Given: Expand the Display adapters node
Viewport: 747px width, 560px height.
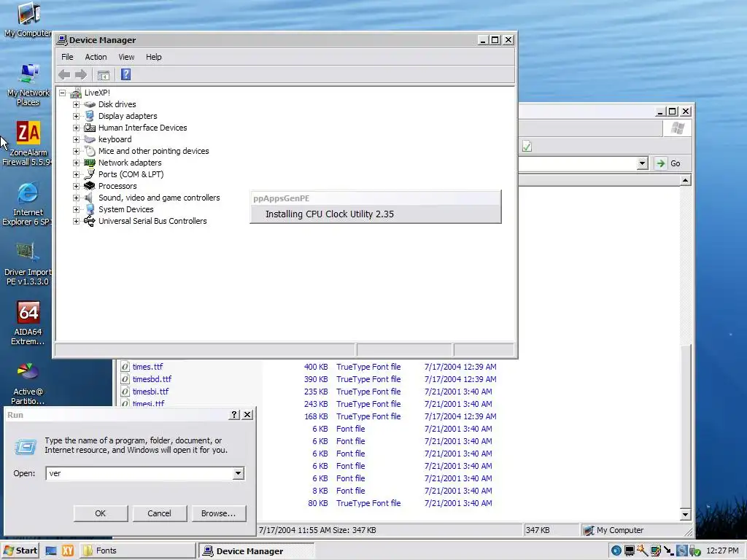Looking at the screenshot, I should (x=76, y=116).
